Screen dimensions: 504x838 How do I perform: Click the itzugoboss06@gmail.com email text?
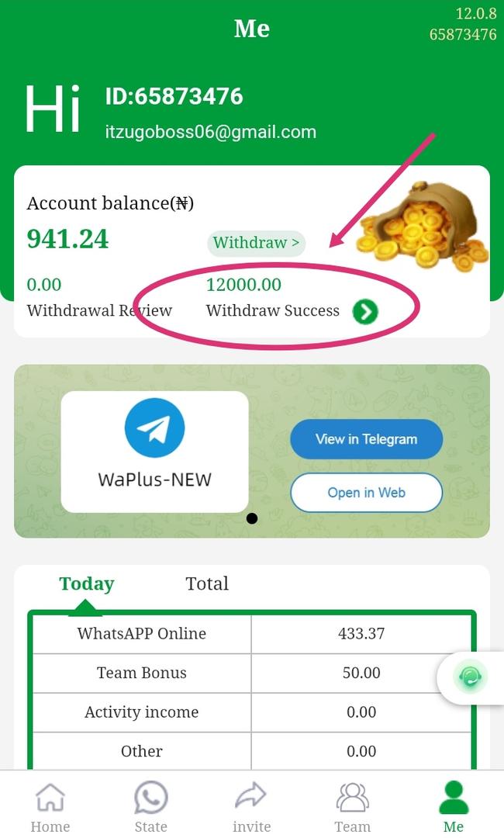click(211, 132)
